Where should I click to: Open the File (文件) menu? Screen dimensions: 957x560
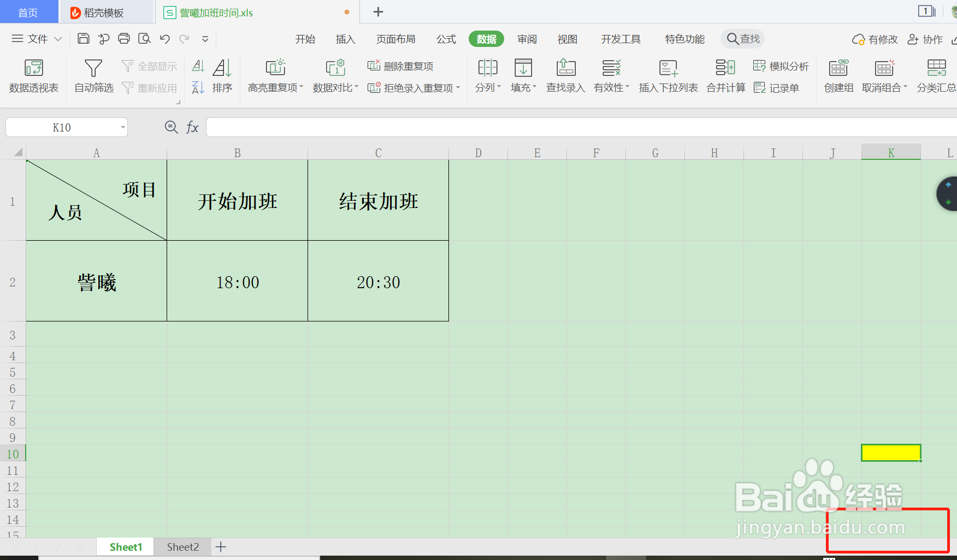coord(37,39)
